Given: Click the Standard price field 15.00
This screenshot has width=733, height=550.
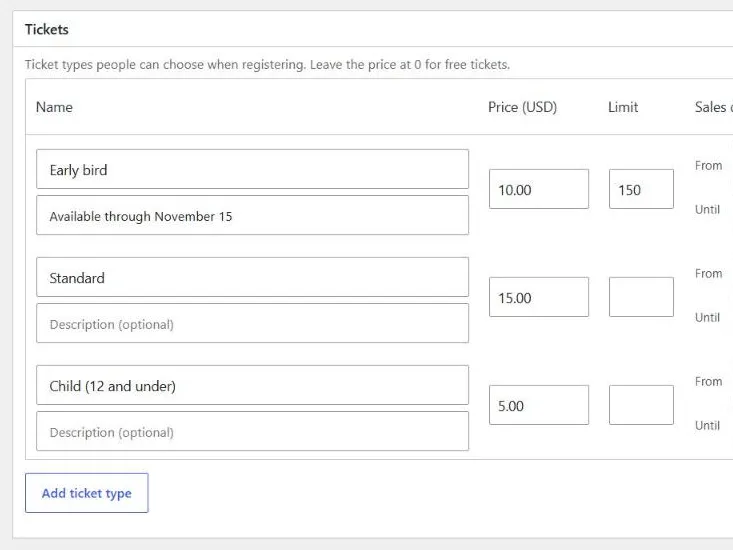Looking at the screenshot, I should (x=539, y=297).
